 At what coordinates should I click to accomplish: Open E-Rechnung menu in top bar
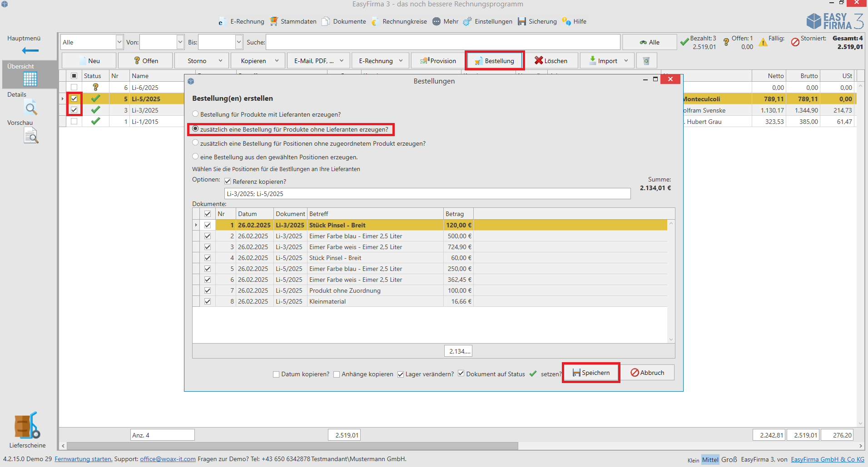click(x=241, y=21)
